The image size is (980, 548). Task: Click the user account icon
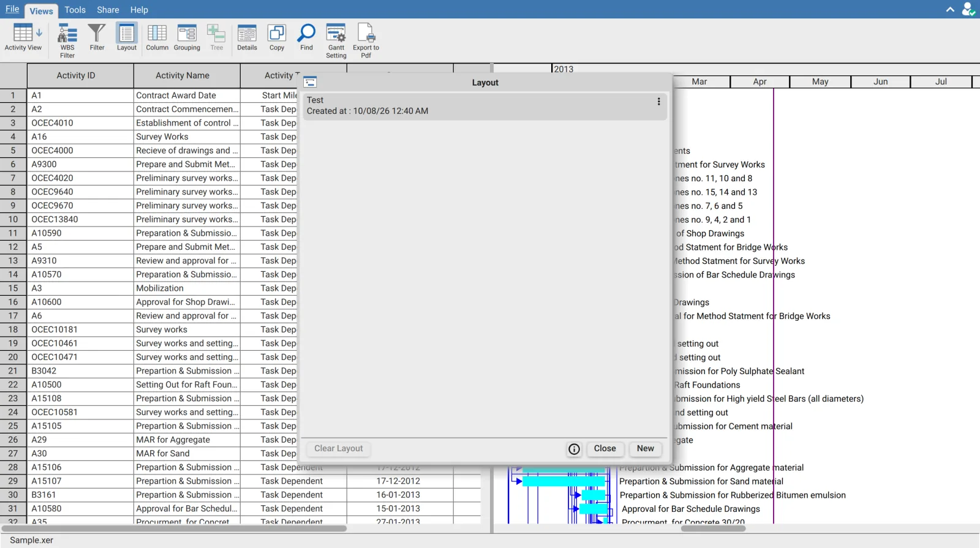click(x=968, y=9)
